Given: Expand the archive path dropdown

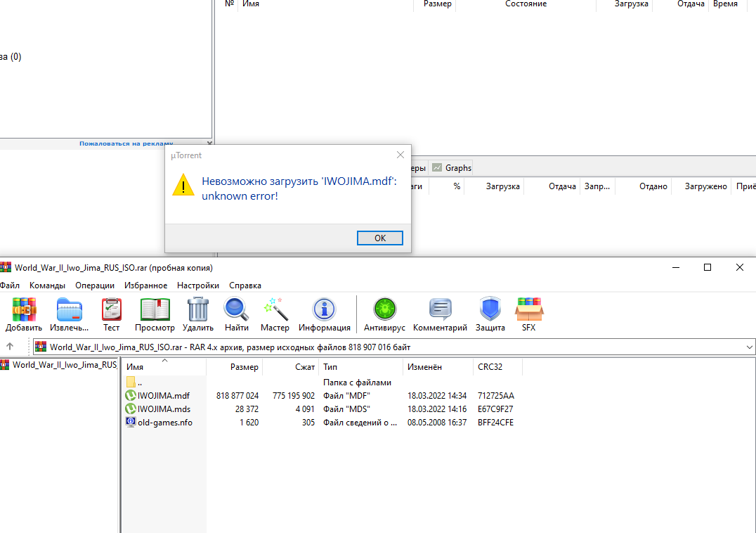Looking at the screenshot, I should click(x=749, y=347).
